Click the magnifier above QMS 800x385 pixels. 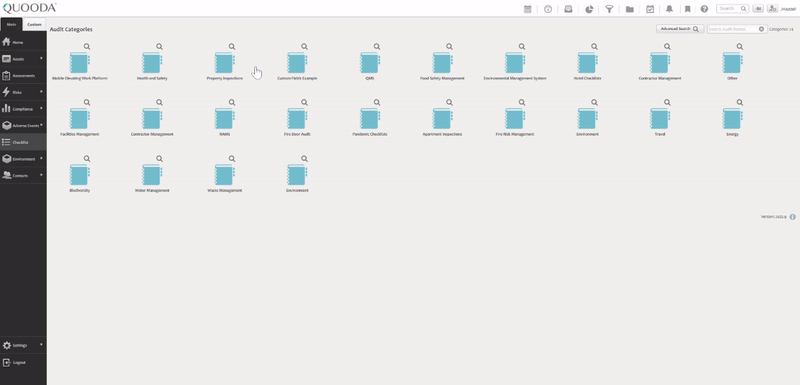377,46
